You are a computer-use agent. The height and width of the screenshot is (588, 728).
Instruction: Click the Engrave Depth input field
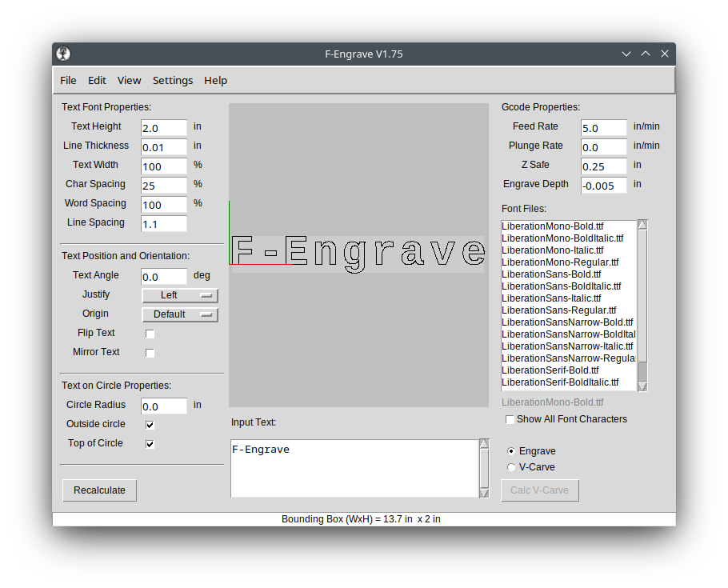tap(603, 186)
